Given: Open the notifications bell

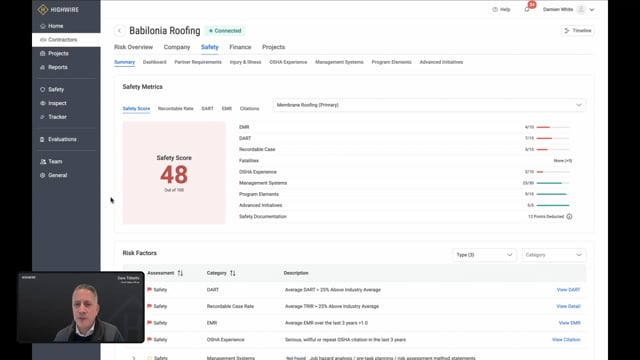Looking at the screenshot, I should [x=527, y=9].
